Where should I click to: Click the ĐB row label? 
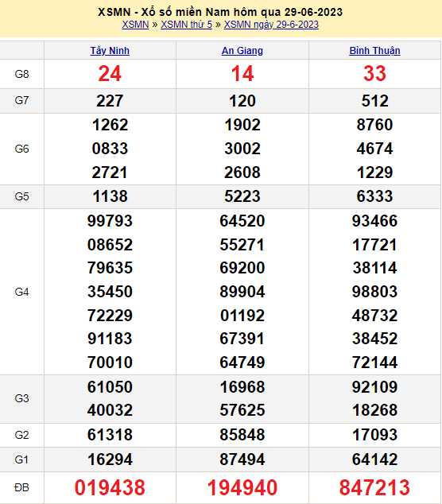click(21, 487)
